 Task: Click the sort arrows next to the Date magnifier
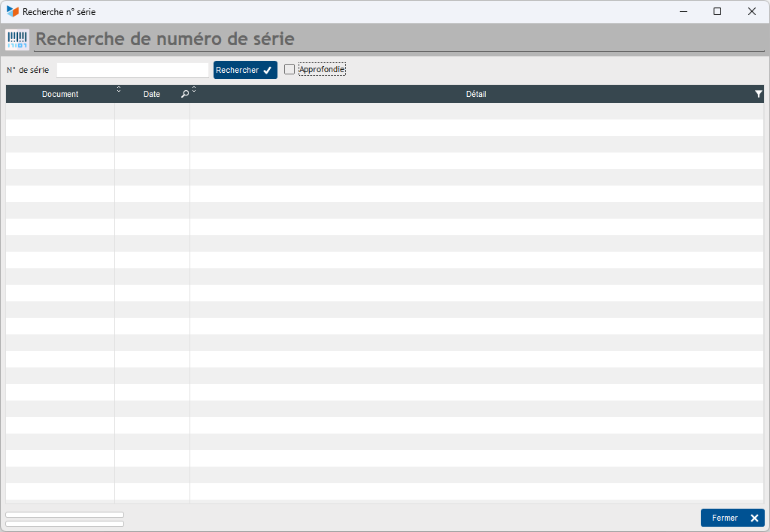coord(194,90)
